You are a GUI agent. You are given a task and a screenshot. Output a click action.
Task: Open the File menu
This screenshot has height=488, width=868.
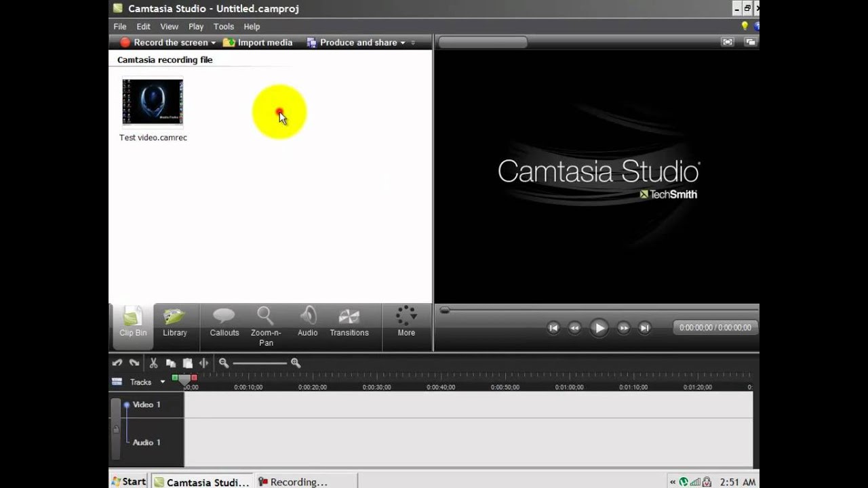(x=120, y=26)
